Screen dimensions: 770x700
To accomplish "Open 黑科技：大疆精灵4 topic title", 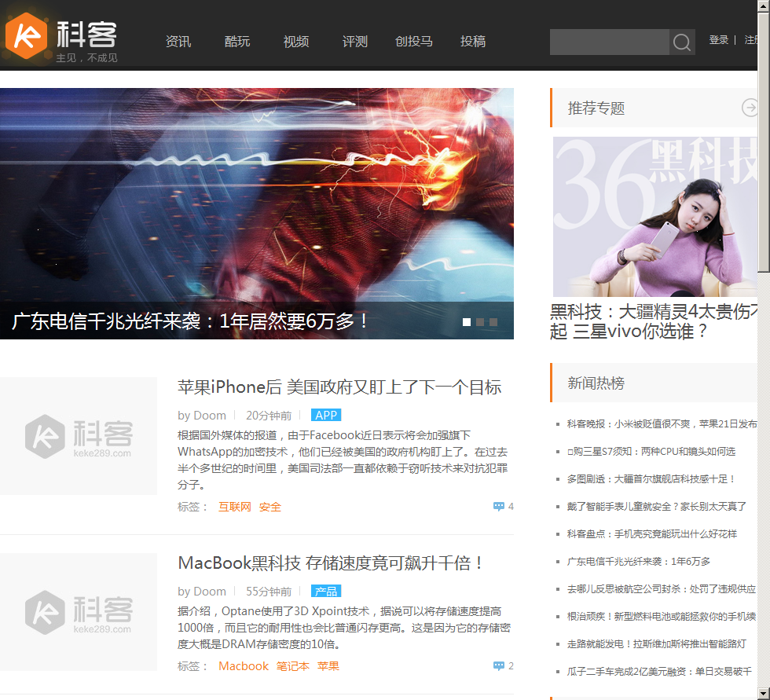I will (654, 321).
